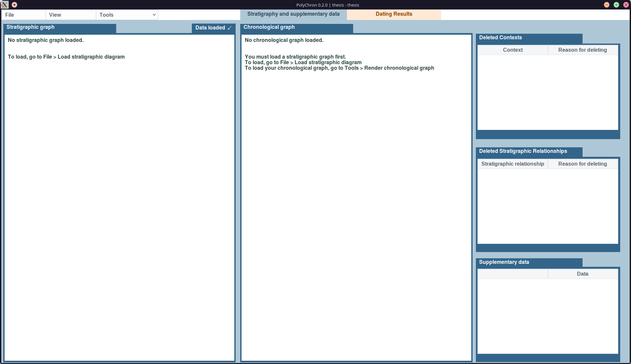Maximize the PolyChron window
The width and height of the screenshot is (631, 364).
pyautogui.click(x=616, y=5)
